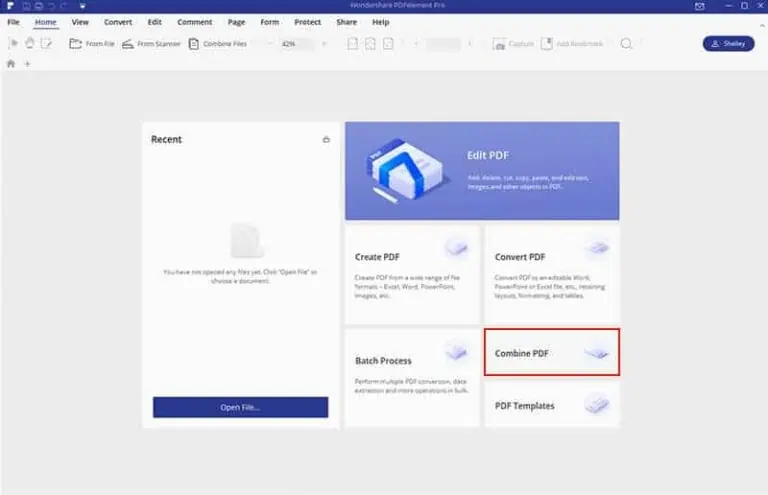Image resolution: width=768 pixels, height=495 pixels.
Task: Select the Combine PDF tile
Action: click(x=552, y=353)
